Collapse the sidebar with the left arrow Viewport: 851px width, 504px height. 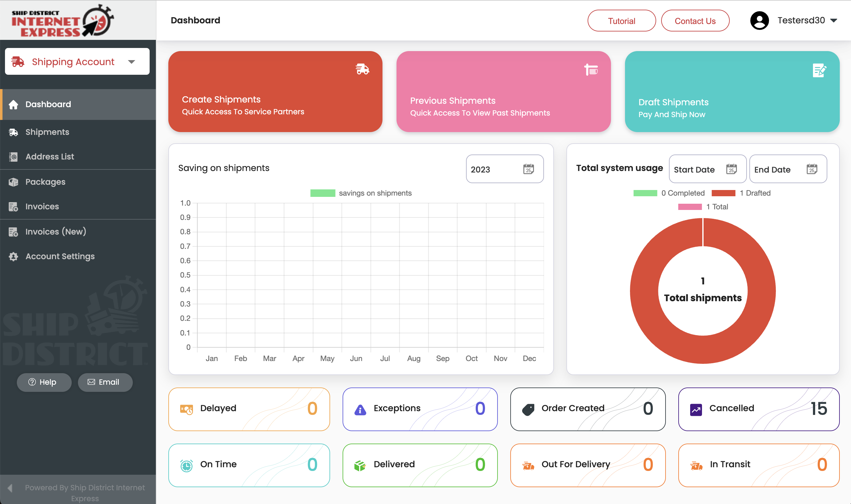coord(10,488)
